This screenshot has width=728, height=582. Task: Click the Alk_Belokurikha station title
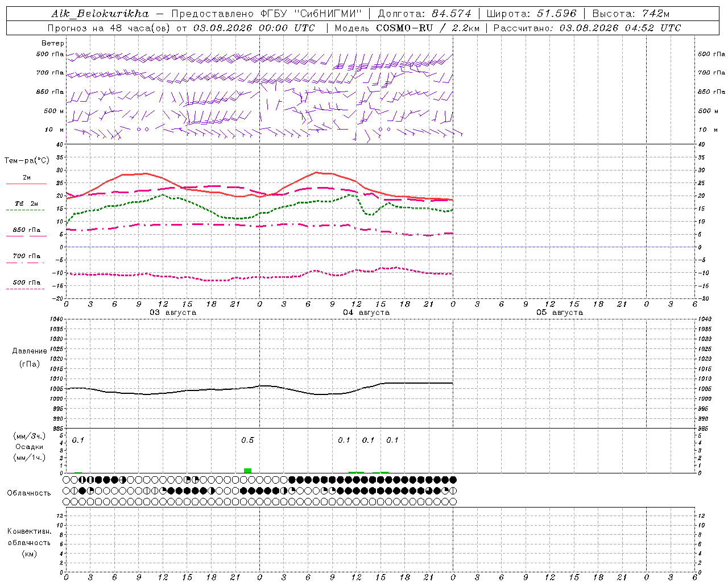coord(100,14)
